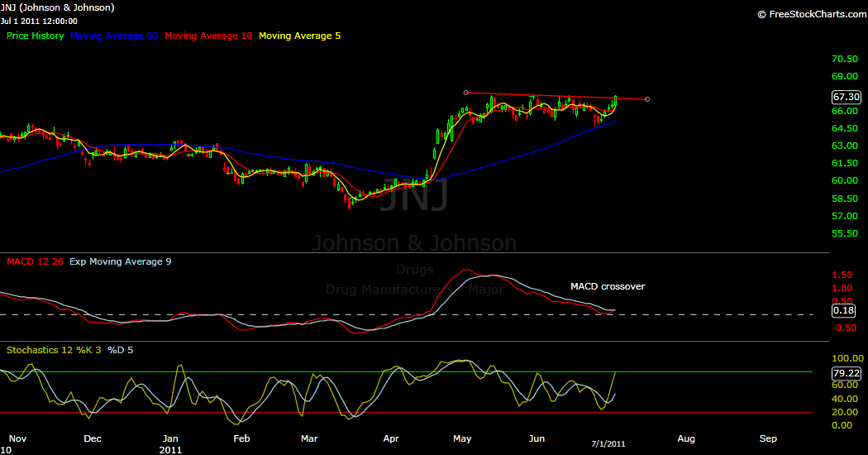Select the Moving Average 60 legend label
The image size is (868, 455).
coord(114,36)
